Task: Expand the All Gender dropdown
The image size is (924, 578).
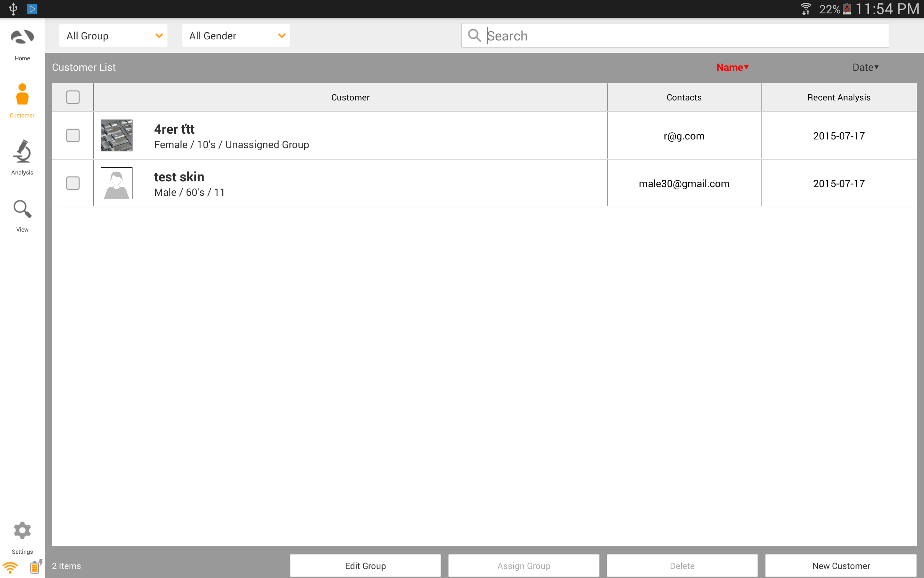Action: point(236,35)
